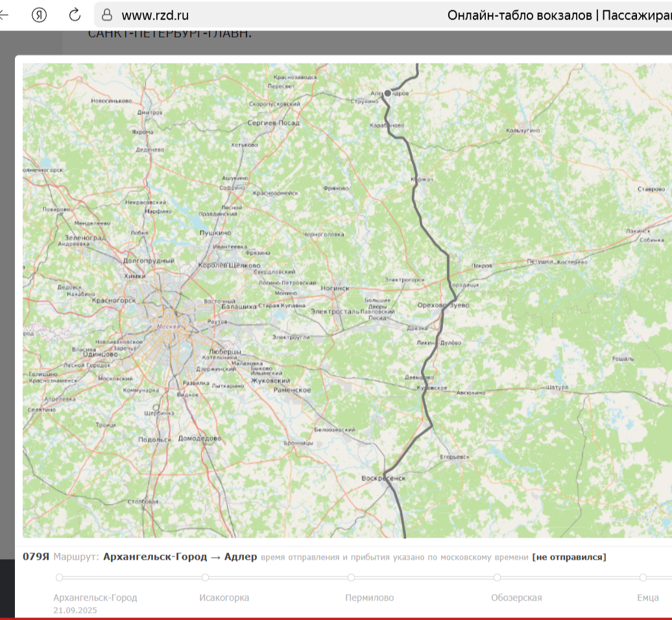Click the Архангельск-Город station name label

pyautogui.click(x=95, y=597)
